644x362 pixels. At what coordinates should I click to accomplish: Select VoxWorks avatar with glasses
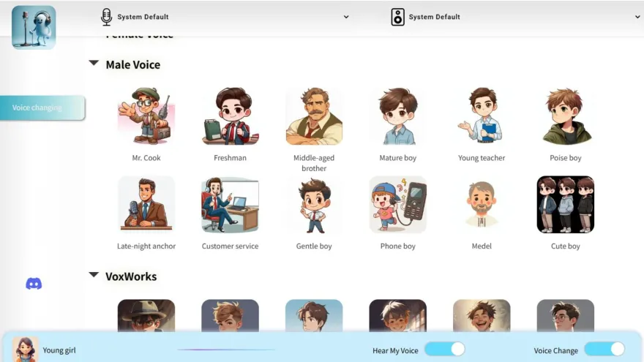(565, 315)
